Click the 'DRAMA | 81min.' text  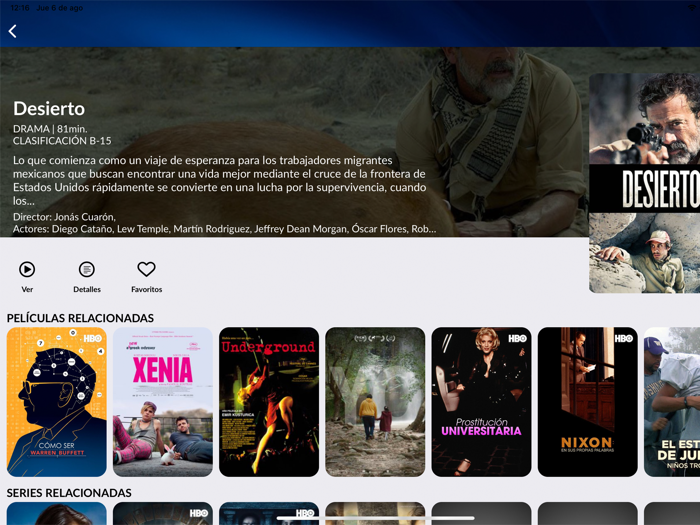point(50,129)
